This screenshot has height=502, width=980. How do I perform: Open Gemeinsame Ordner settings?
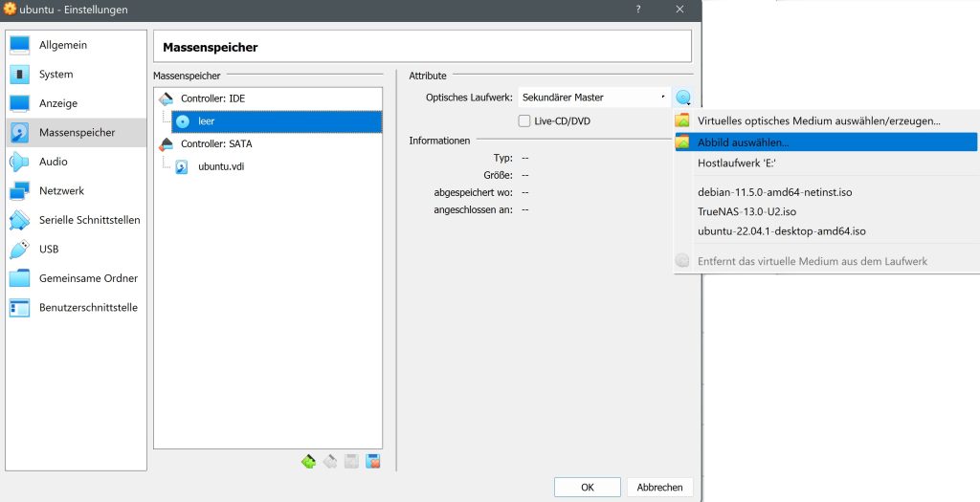[x=77, y=278]
